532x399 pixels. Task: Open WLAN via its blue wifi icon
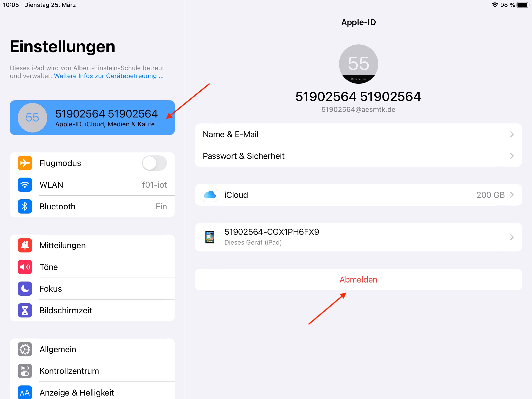click(25, 185)
